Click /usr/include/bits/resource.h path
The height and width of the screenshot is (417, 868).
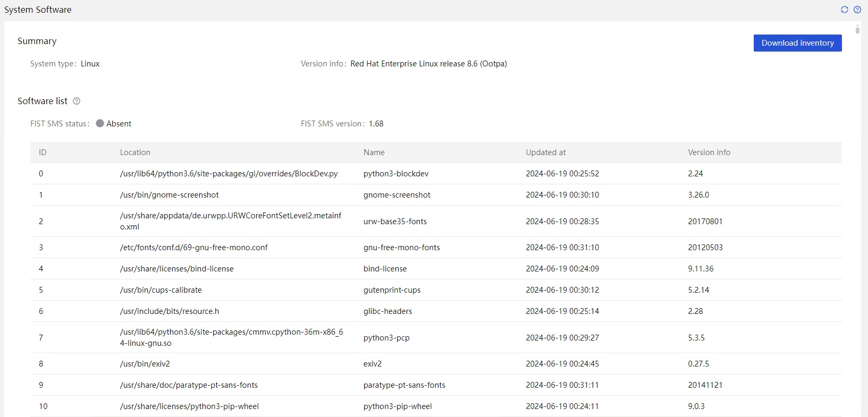point(170,311)
